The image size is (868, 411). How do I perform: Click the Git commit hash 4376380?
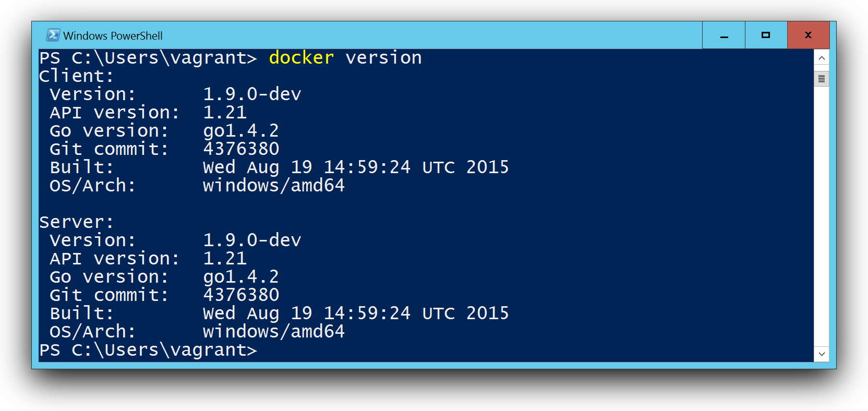pos(240,149)
